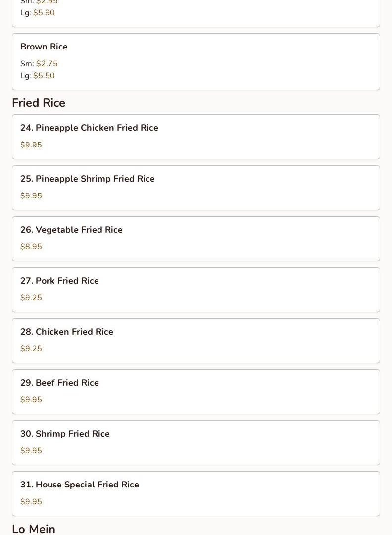
Task: Choose Pineapple Shrimp Fried Rice
Action: 87,179
